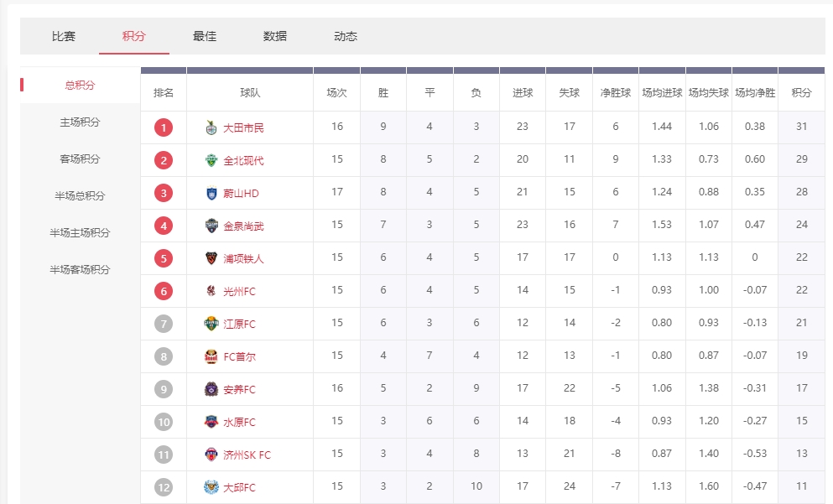Click the 光州FC team crest icon

coord(211,291)
